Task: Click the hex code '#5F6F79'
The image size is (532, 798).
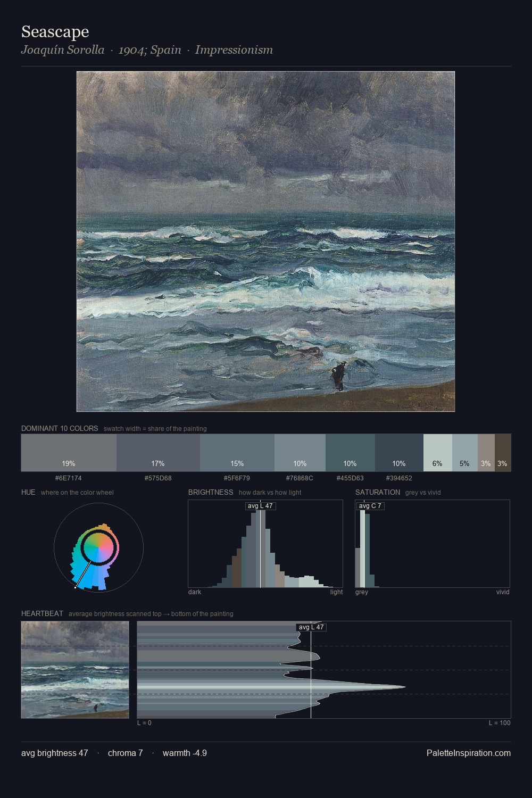Action: tap(237, 478)
